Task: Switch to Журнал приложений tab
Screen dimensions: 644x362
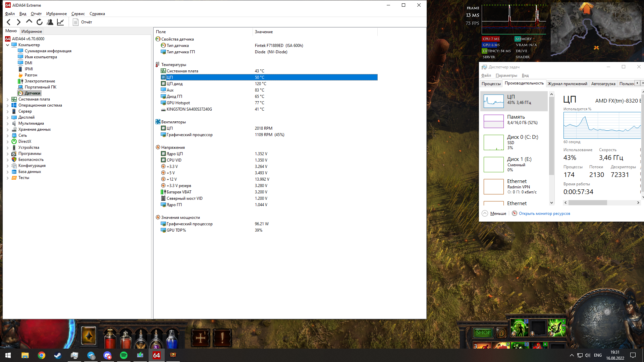Action: pyautogui.click(x=567, y=84)
